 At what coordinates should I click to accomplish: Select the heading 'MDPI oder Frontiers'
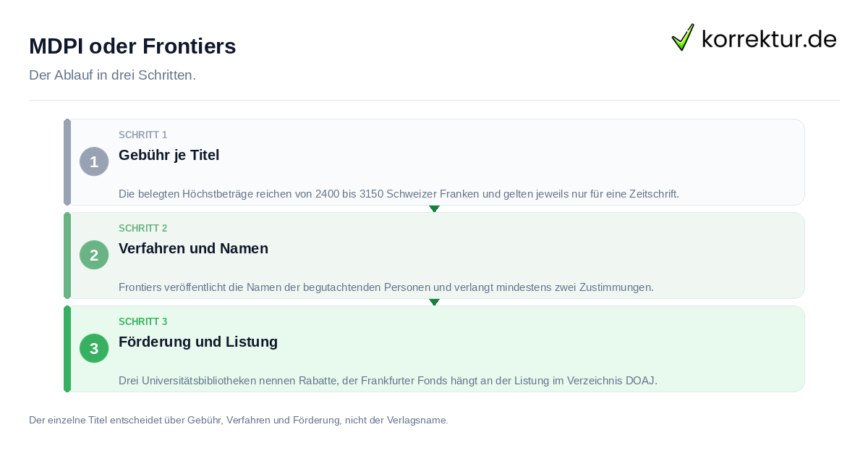[132, 46]
